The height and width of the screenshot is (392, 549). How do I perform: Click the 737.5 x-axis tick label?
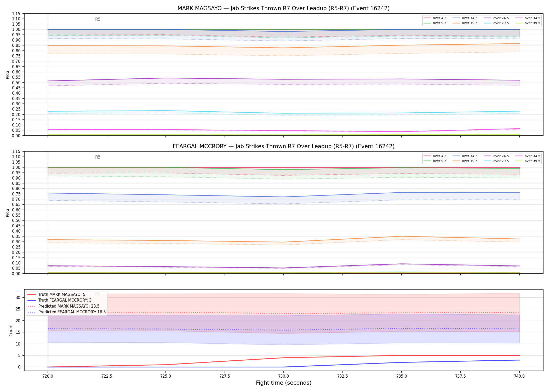click(460, 376)
